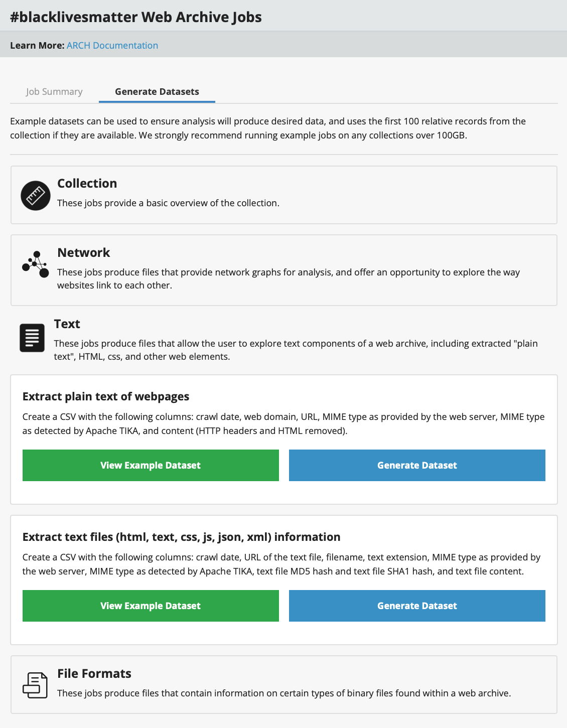Collapse the Text section heading
567x728 pixels.
tap(67, 324)
